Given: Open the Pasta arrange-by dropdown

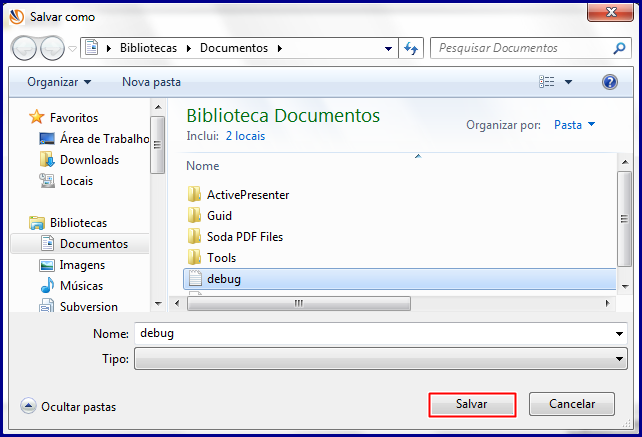Looking at the screenshot, I should pyautogui.click(x=574, y=125).
